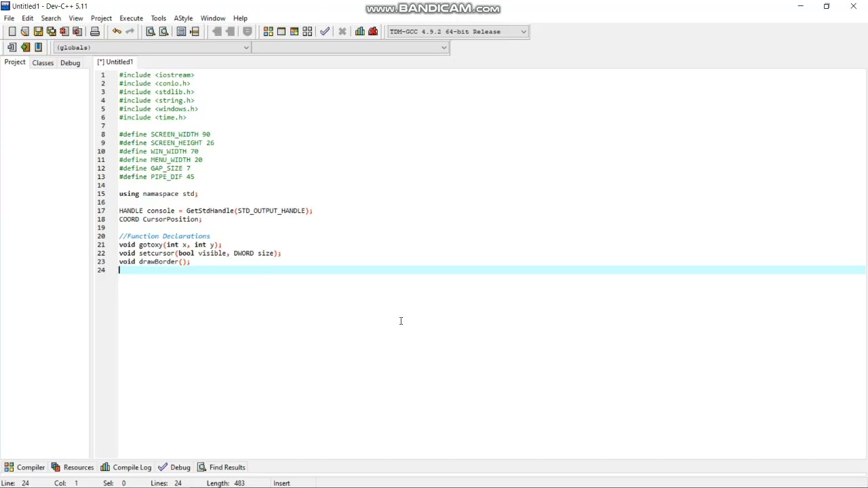This screenshot has height=488, width=868.
Task: Click the Redo toolbar icon
Action: click(x=130, y=32)
